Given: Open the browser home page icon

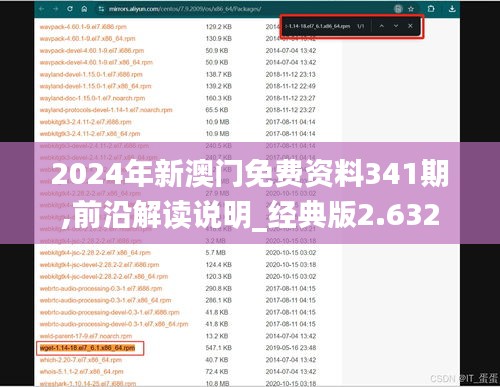Looking at the screenshot, I should coord(84,9).
